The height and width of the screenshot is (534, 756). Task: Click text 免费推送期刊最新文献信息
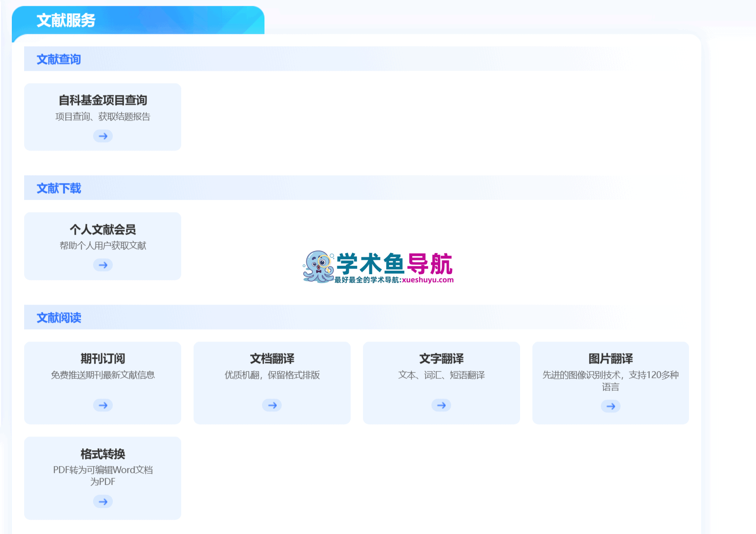[103, 375]
